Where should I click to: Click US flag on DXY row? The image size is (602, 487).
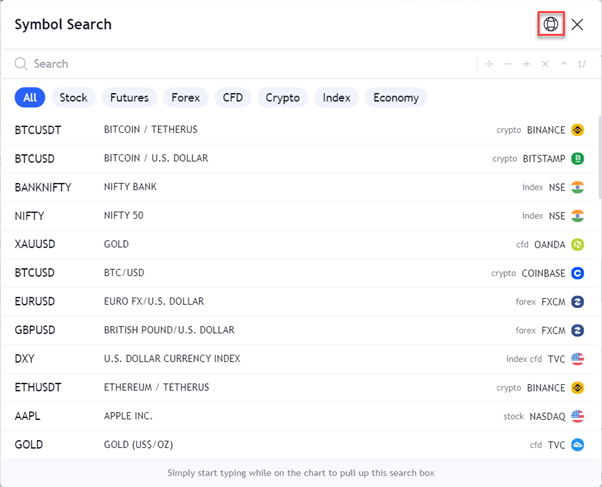point(577,359)
